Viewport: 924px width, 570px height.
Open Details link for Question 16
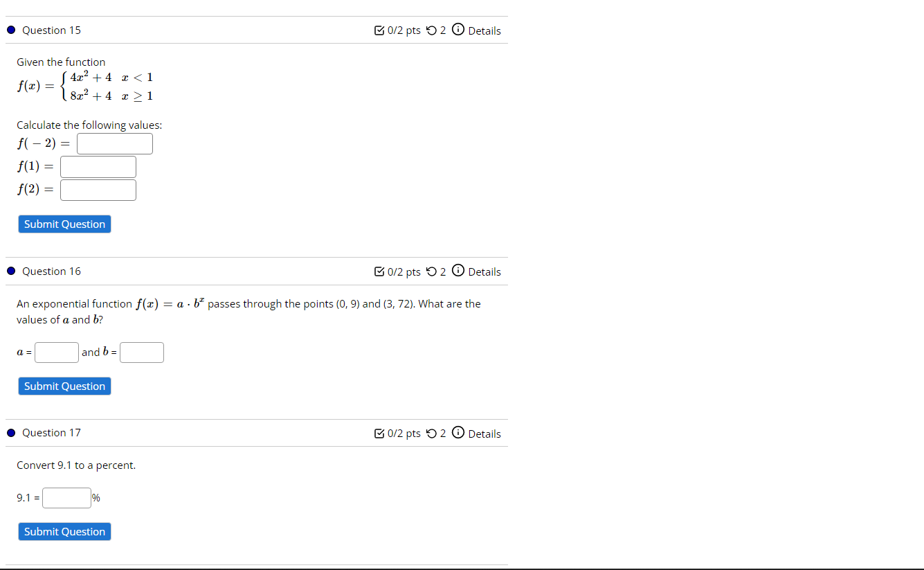tap(484, 271)
